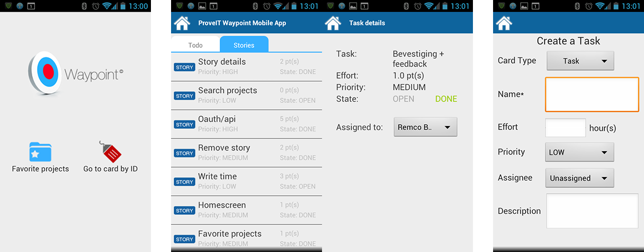
Task: Open Favorite projects folder icon
Action: coord(40,152)
